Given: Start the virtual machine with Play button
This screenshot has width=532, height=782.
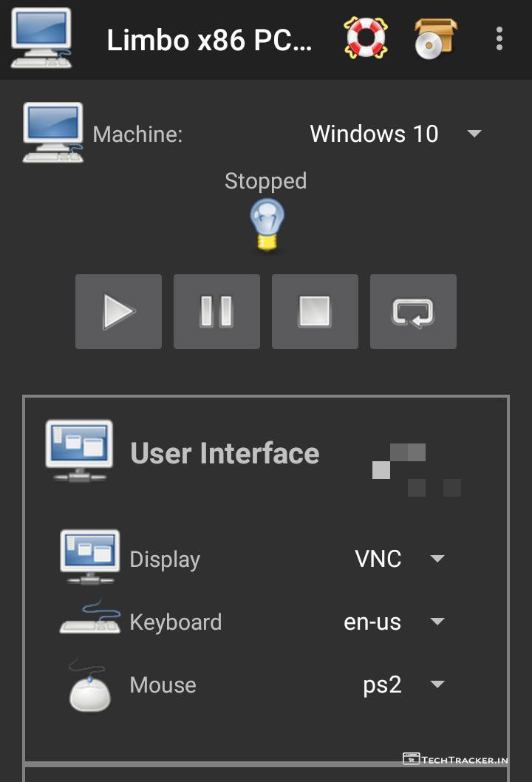Looking at the screenshot, I should click(118, 311).
